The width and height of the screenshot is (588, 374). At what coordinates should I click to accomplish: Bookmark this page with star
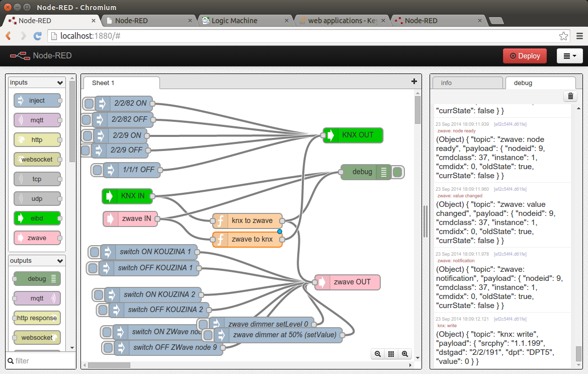point(563,36)
